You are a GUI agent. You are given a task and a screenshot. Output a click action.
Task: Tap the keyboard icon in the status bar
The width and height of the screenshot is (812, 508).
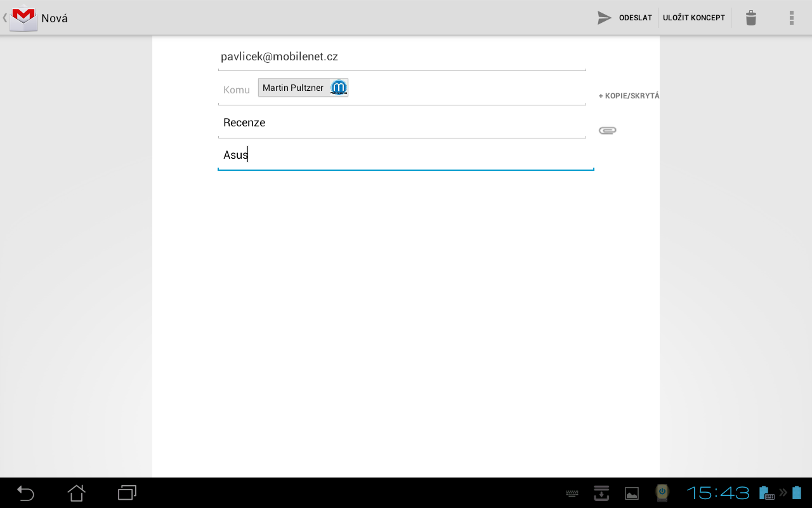click(571, 493)
